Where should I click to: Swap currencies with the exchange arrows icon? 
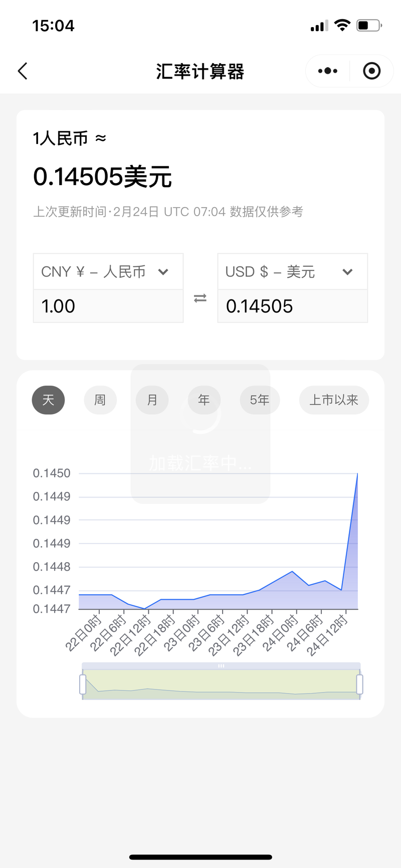click(200, 298)
